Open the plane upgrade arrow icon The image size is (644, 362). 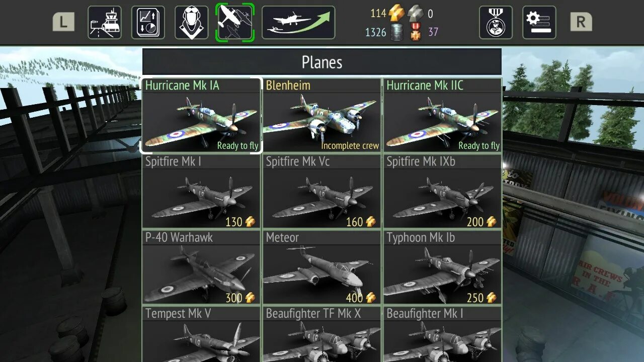tap(298, 22)
